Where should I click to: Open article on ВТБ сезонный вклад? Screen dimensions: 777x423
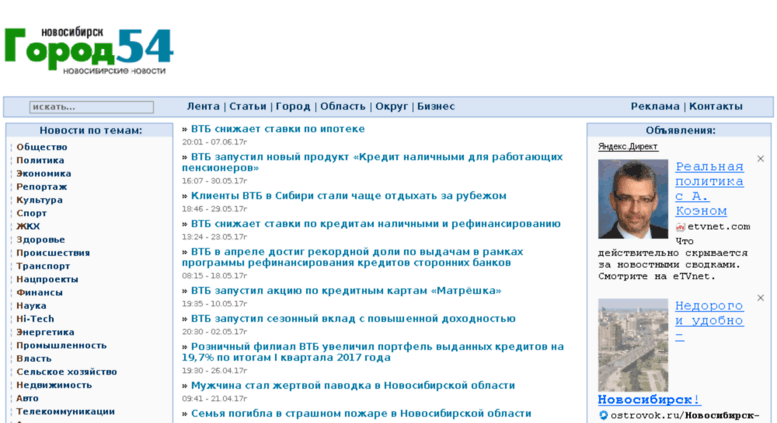coord(353,318)
